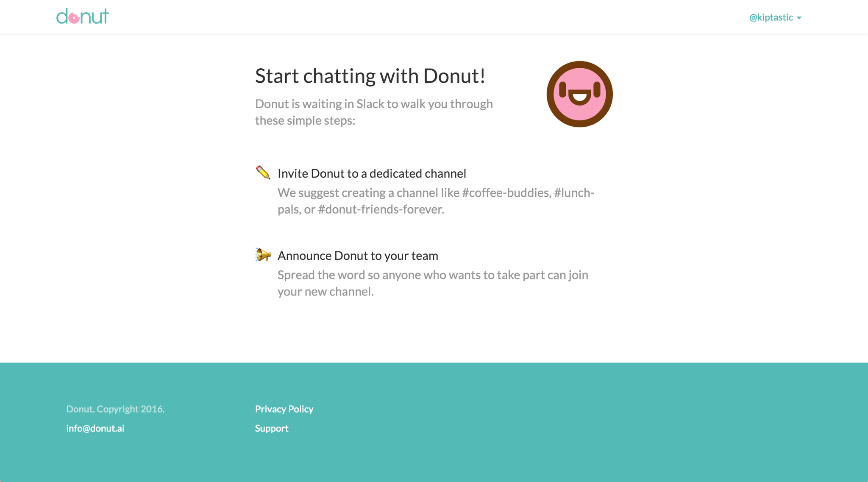The width and height of the screenshot is (868, 482).
Task: Click the Start chatting with Donut heading
Action: tap(370, 76)
